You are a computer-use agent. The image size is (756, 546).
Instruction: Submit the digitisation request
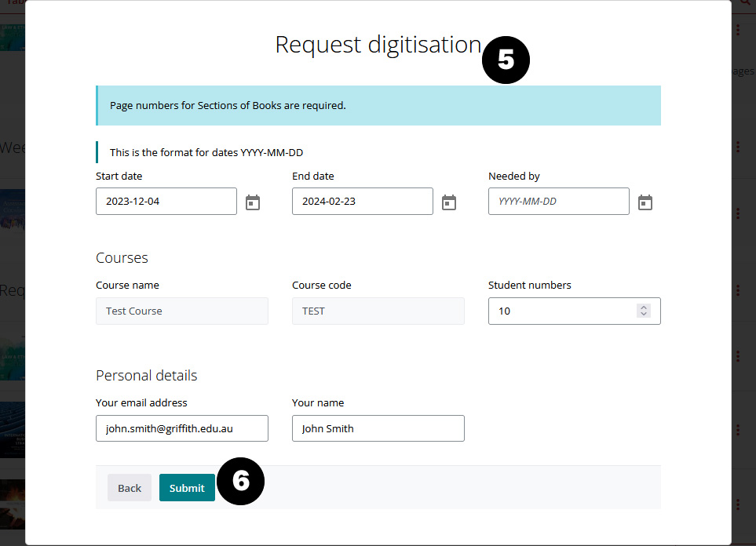[x=187, y=488]
